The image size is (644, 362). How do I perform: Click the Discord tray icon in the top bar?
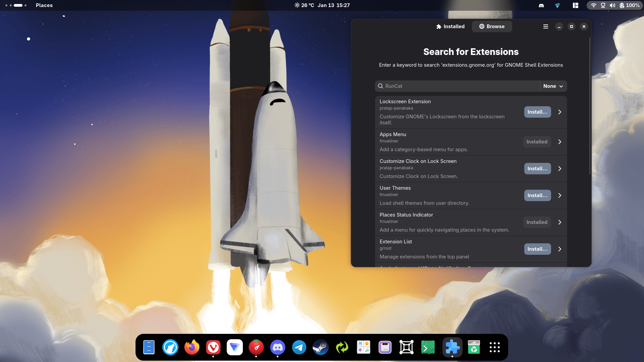(x=541, y=5)
